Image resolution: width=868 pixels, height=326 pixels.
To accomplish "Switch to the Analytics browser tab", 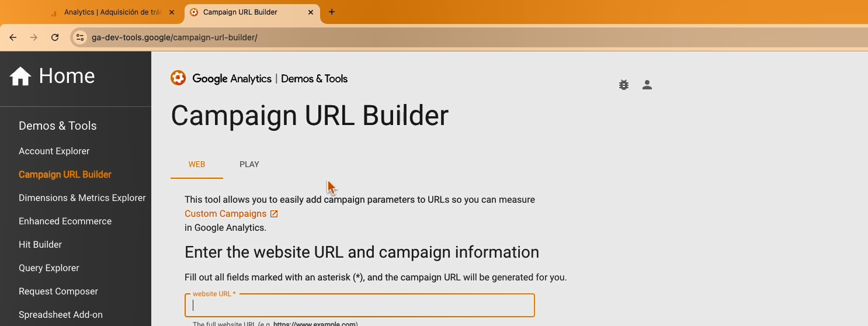I will pyautogui.click(x=113, y=12).
